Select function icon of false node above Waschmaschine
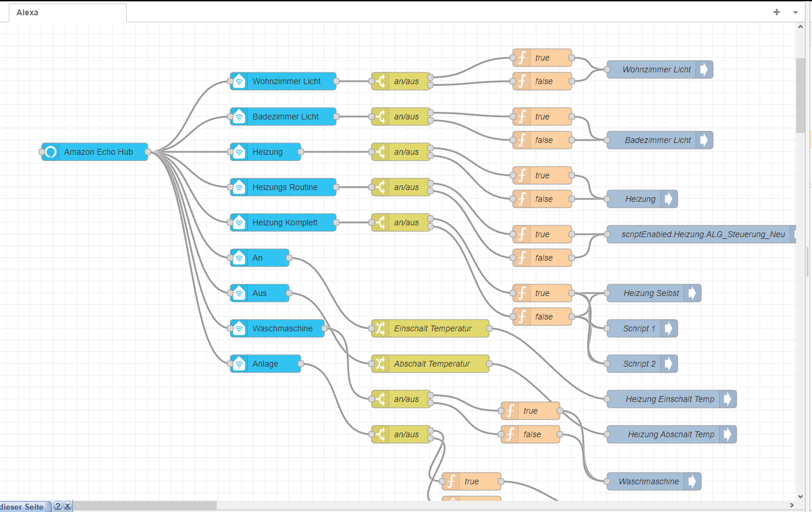Screen dimensions: 812x512 (510, 434)
